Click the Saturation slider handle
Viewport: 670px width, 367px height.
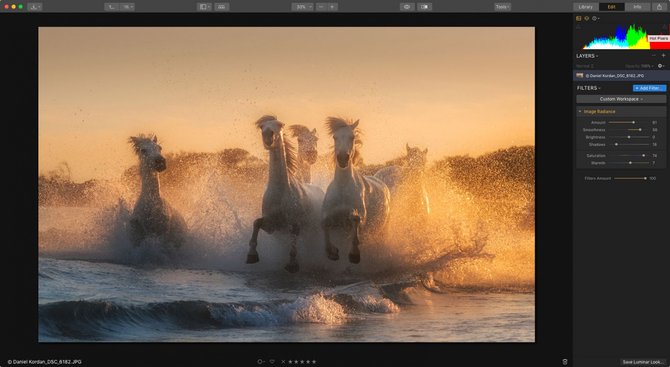tap(644, 156)
